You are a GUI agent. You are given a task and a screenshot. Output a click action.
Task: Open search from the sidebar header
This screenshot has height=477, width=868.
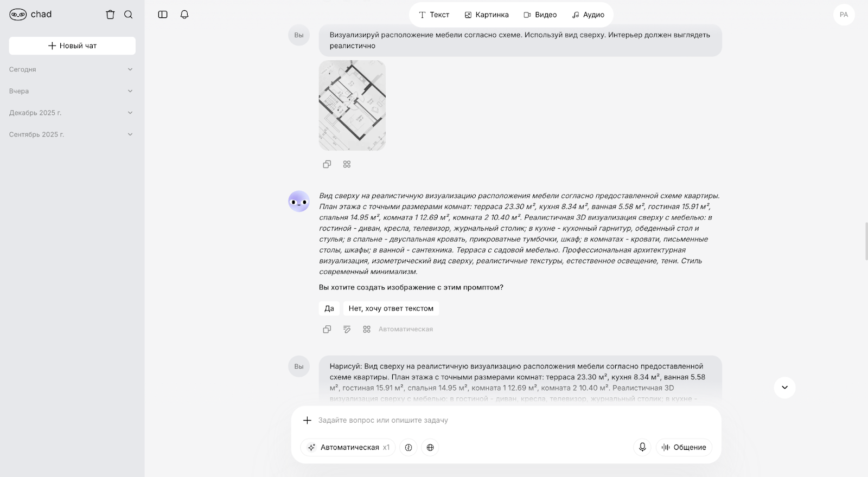point(128,15)
